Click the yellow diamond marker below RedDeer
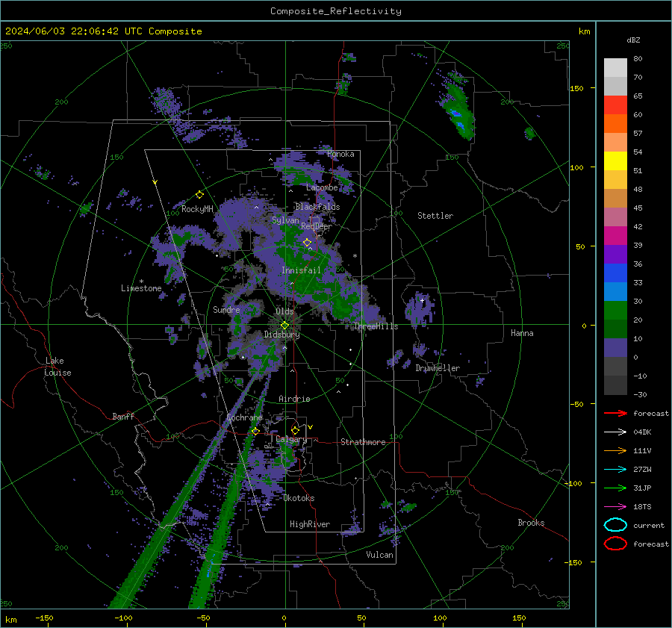This screenshot has width=672, height=628. click(307, 243)
